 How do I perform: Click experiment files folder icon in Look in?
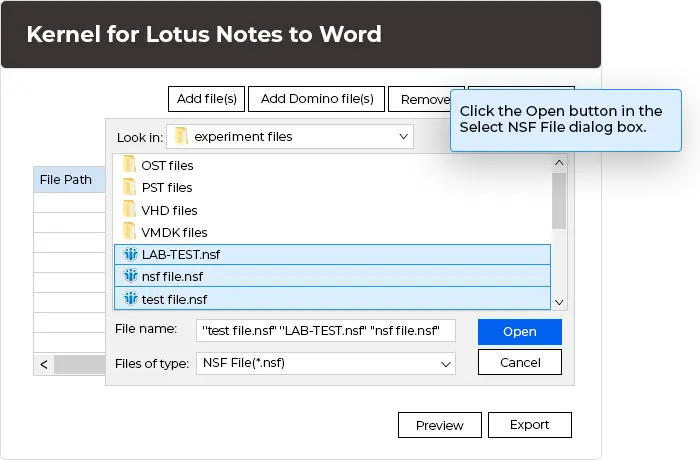[181, 136]
